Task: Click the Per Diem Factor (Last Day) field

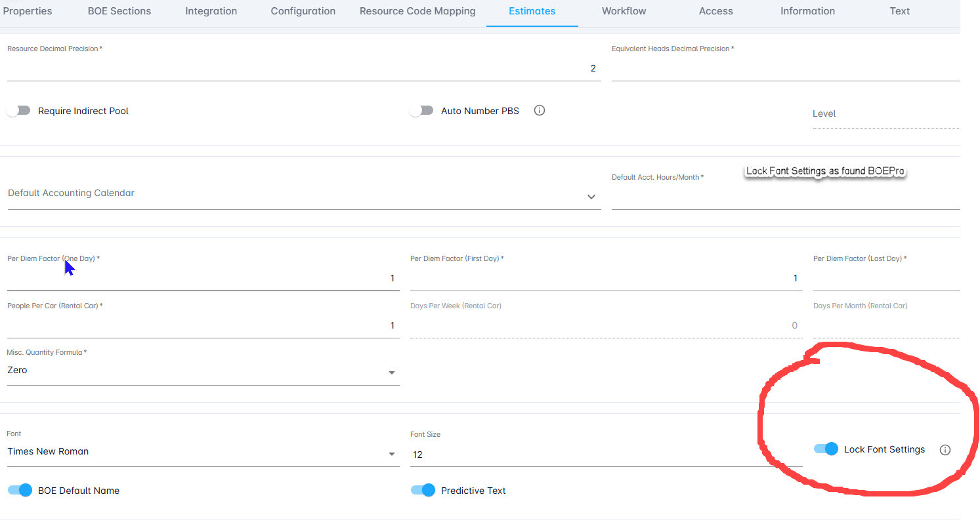Action: click(x=886, y=278)
